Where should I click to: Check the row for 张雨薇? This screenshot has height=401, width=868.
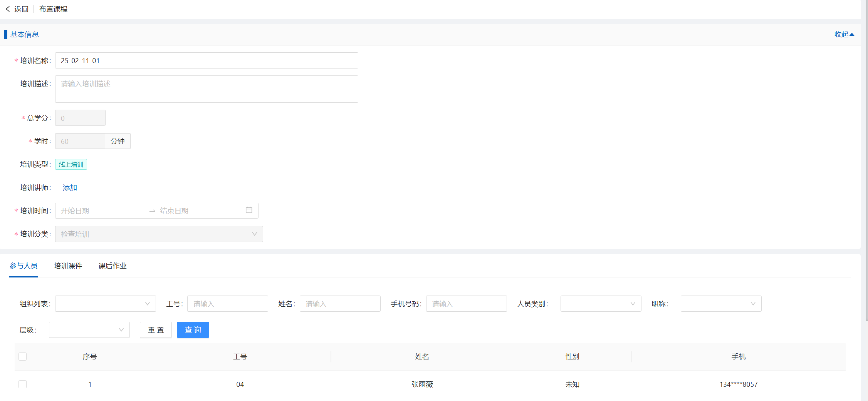point(23,384)
